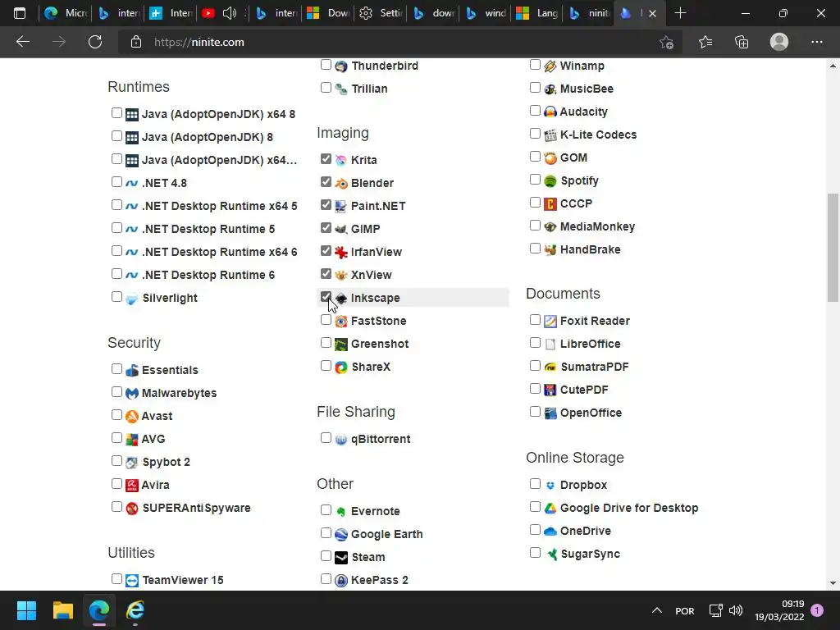Click the scrollbar down arrow

coord(833,583)
